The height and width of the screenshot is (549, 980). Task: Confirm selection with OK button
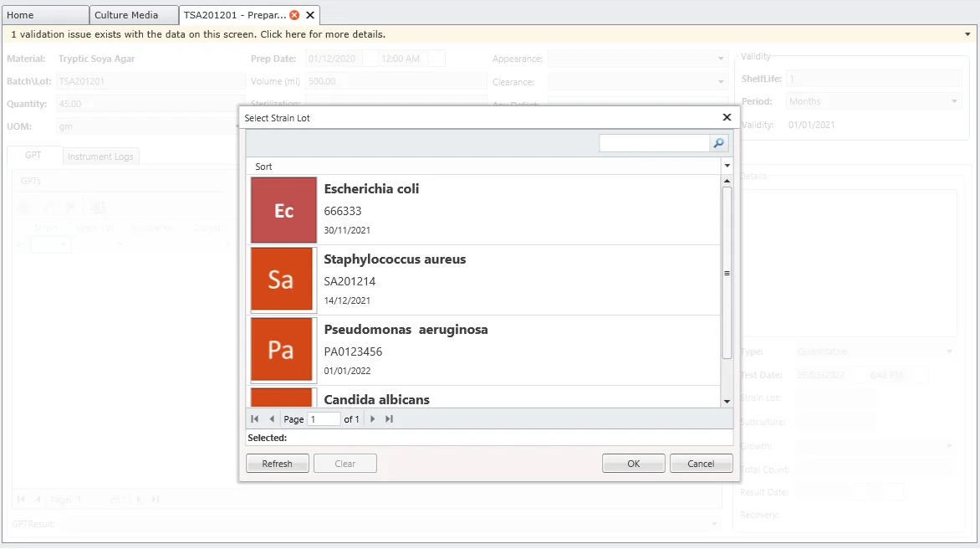coord(633,464)
